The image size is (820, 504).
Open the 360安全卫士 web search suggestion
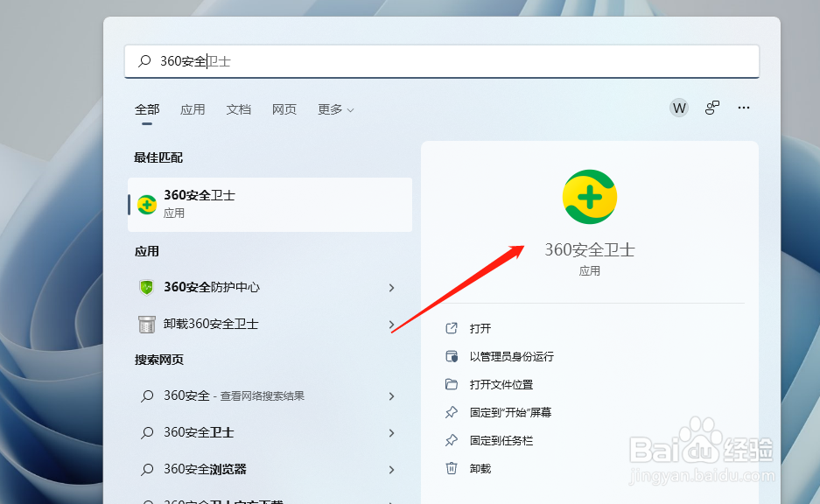click(270, 432)
